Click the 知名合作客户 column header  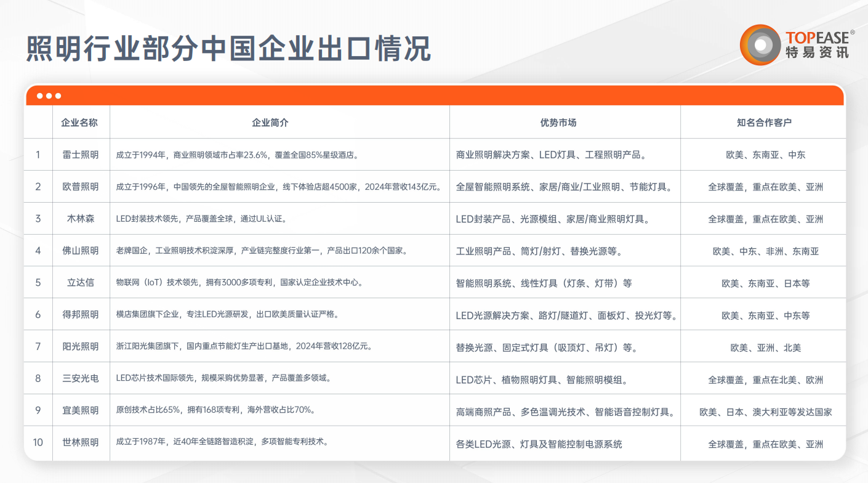pos(763,123)
